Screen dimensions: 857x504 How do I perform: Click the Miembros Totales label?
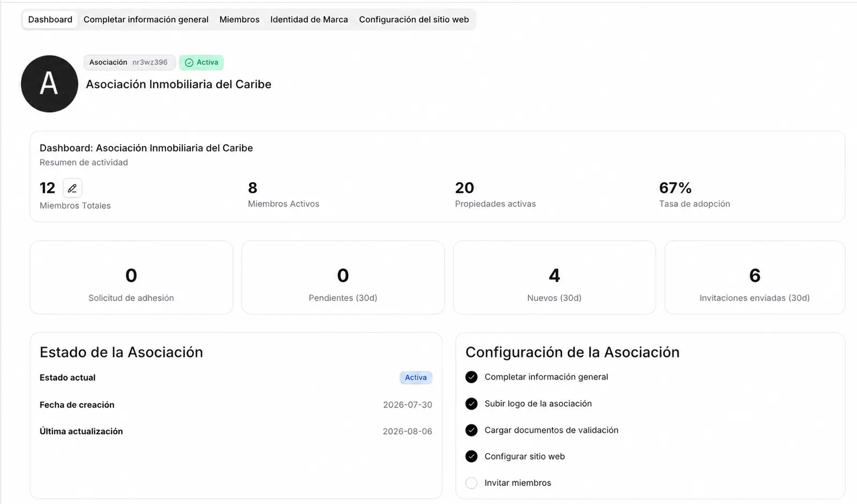(x=75, y=206)
